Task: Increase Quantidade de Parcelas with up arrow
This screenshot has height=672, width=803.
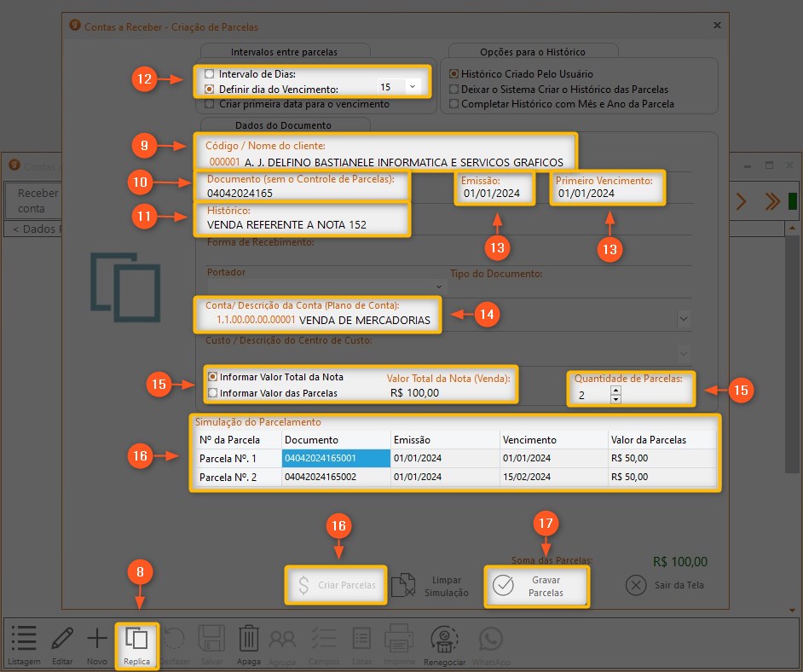Action: [x=615, y=391]
